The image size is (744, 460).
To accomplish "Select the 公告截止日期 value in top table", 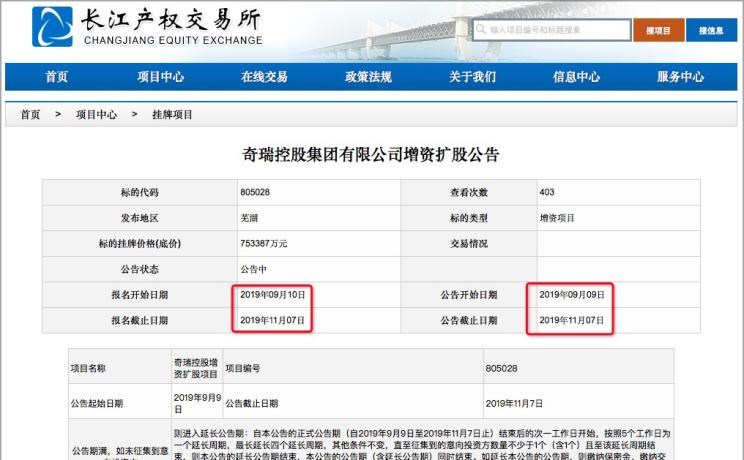I will (x=572, y=320).
